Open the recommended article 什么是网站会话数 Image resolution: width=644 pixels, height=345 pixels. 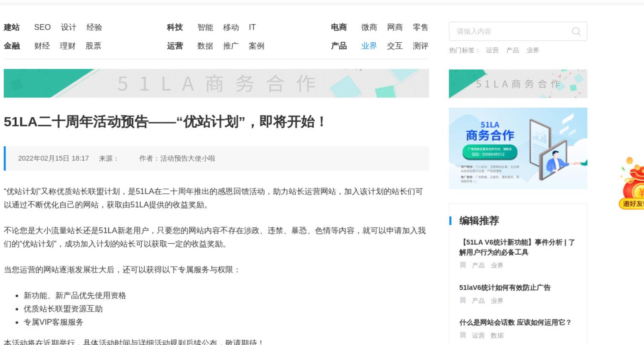coord(515,322)
